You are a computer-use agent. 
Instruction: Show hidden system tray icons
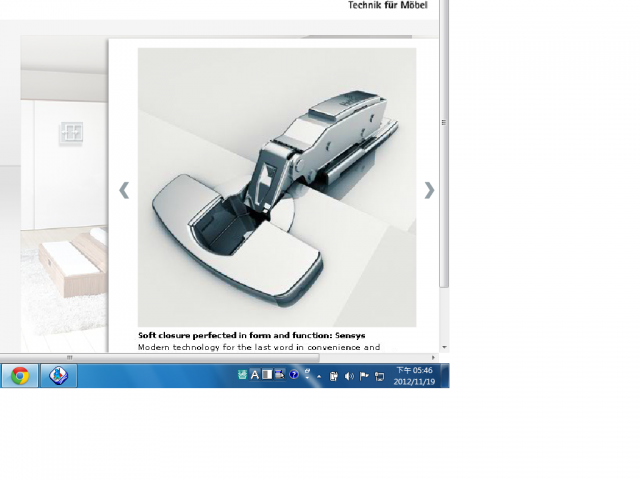click(x=319, y=376)
